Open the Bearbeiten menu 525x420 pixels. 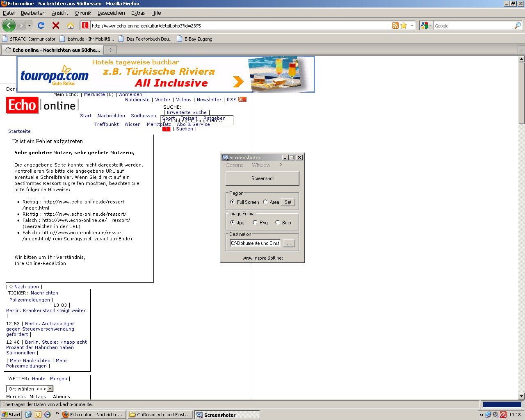33,13
